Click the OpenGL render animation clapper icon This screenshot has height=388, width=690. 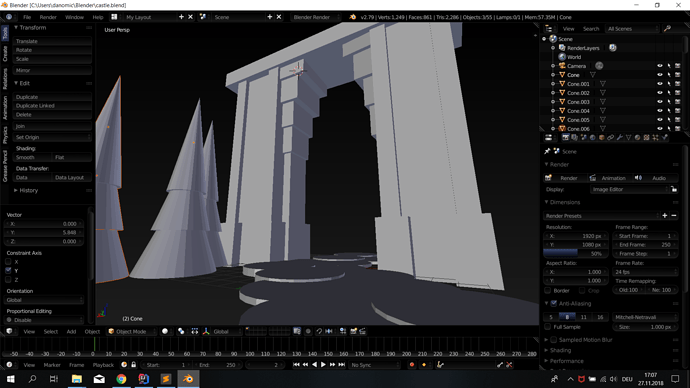(363, 331)
